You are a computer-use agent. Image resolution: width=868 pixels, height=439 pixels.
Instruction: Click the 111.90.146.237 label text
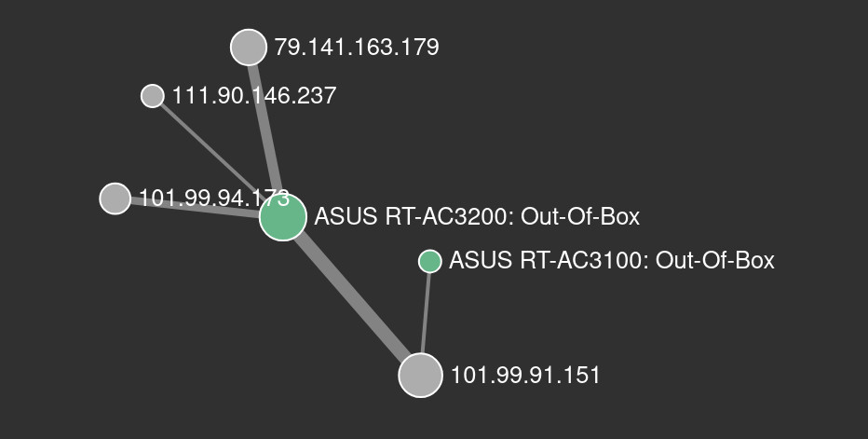pyautogui.click(x=254, y=95)
